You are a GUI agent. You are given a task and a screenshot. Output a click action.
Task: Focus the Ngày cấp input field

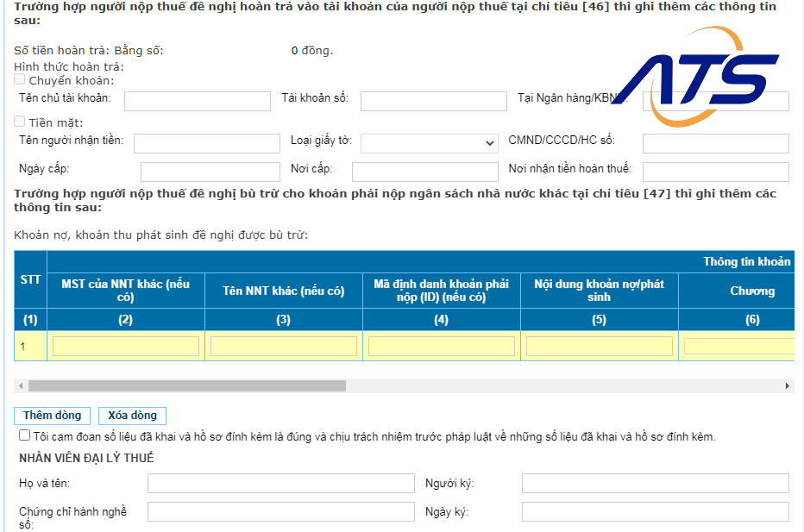pos(210,172)
